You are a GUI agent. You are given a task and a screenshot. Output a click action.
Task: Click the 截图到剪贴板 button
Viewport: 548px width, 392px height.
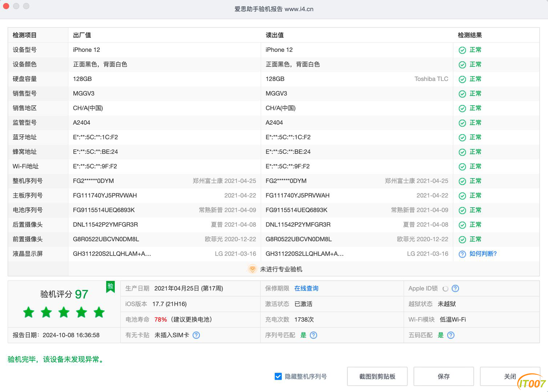point(377,376)
